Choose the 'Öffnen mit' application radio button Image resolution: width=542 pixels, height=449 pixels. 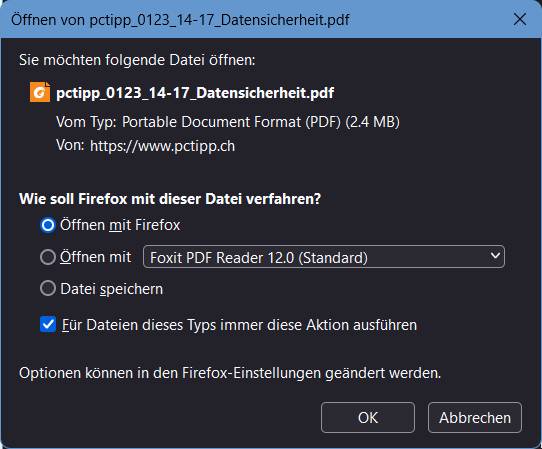(x=48, y=257)
